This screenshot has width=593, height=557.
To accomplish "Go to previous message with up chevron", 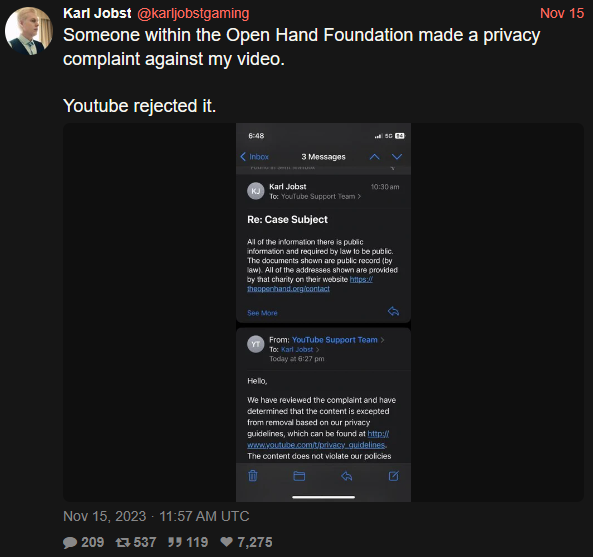I will coord(374,157).
